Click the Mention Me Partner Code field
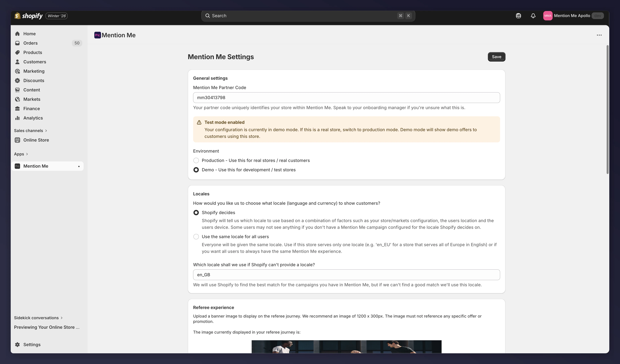 [346, 98]
